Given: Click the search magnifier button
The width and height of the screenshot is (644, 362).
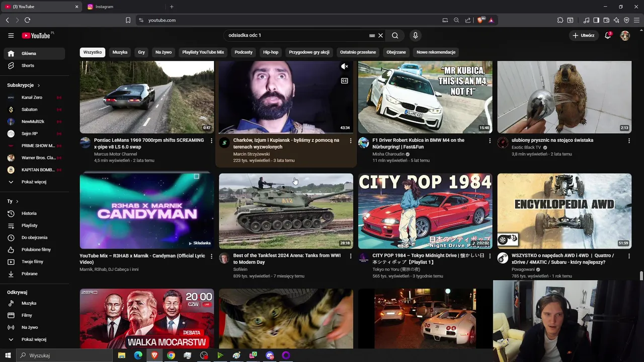Looking at the screenshot, I should [395, 36].
